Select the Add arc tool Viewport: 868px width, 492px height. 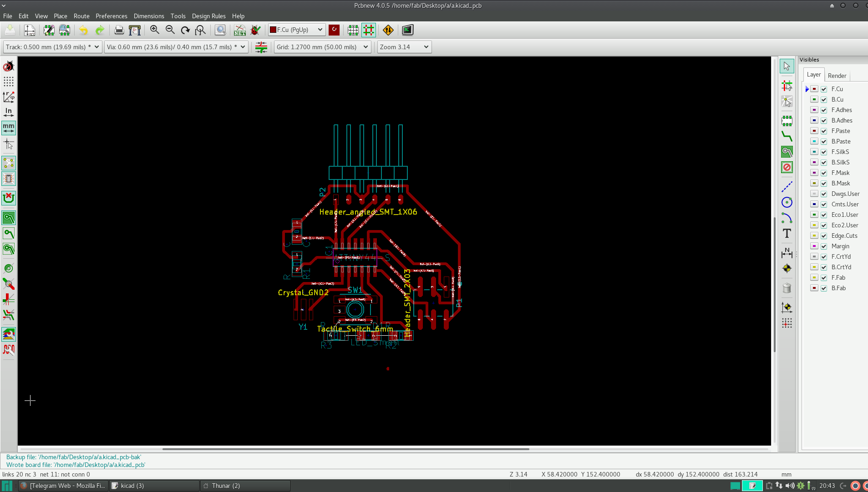[787, 218]
